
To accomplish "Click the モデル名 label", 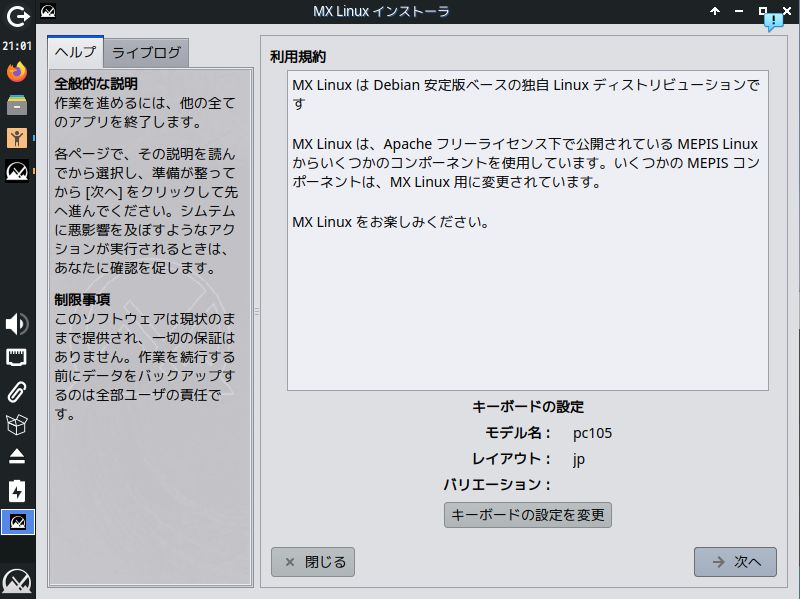I will point(517,433).
